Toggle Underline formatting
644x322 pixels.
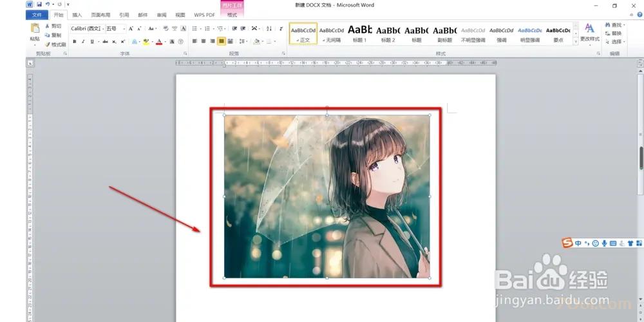click(92, 41)
